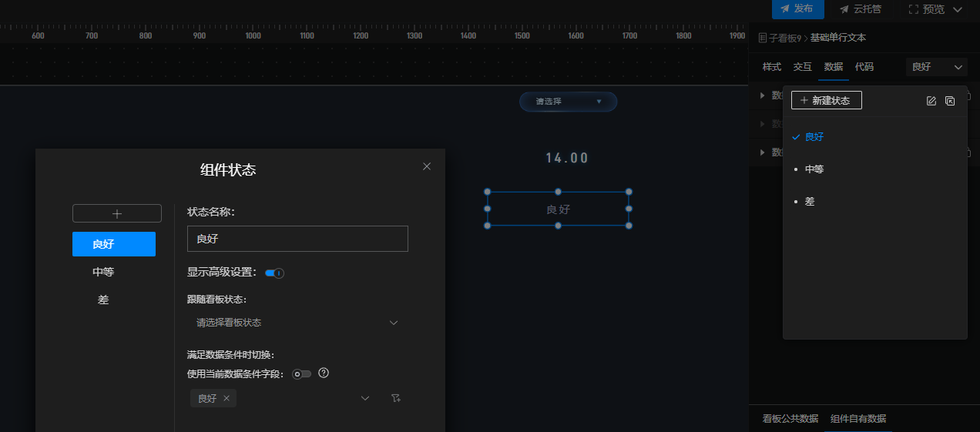Viewport: 980px width, 432px height.
Task: Click the plus button to add a state
Action: (x=117, y=213)
